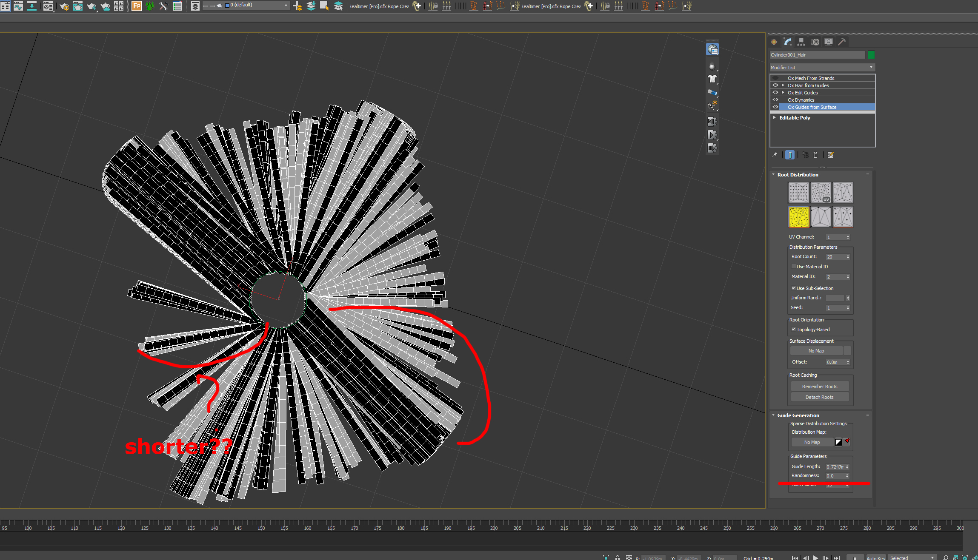
Task: Open the Motion command panel tab
Action: click(x=815, y=42)
